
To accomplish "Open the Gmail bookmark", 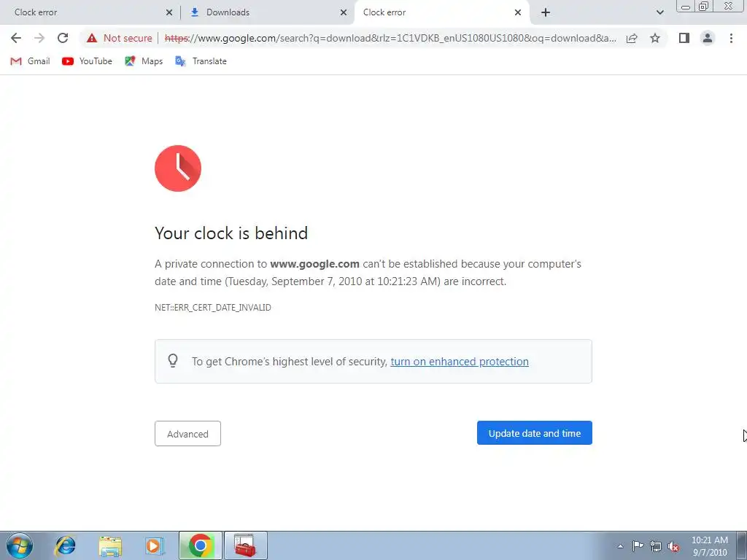I will tap(30, 61).
